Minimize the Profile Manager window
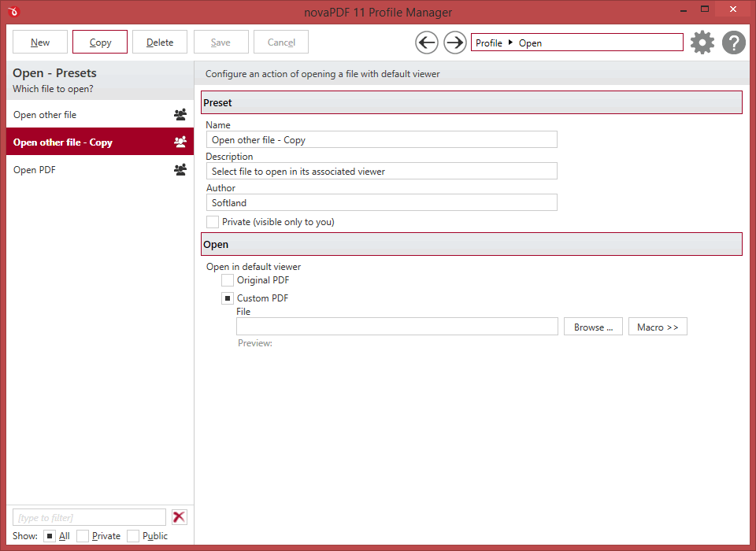The width and height of the screenshot is (756, 551). click(684, 9)
